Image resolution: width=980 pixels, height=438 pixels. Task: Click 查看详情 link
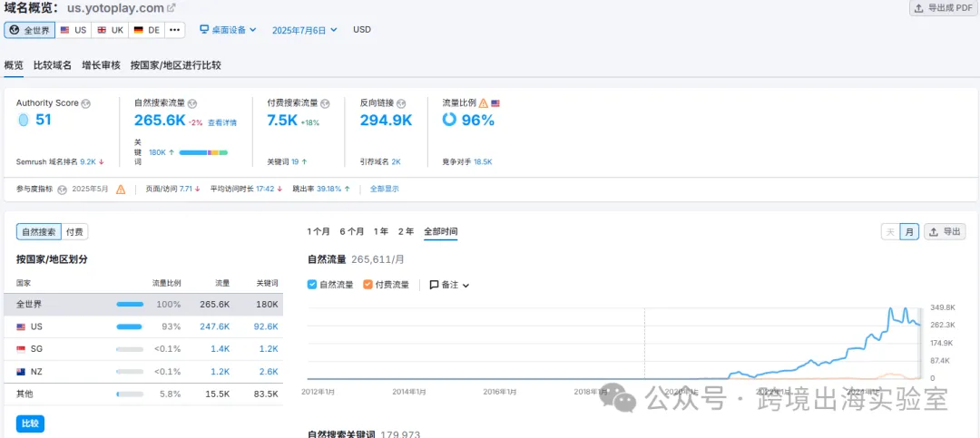pos(222,122)
